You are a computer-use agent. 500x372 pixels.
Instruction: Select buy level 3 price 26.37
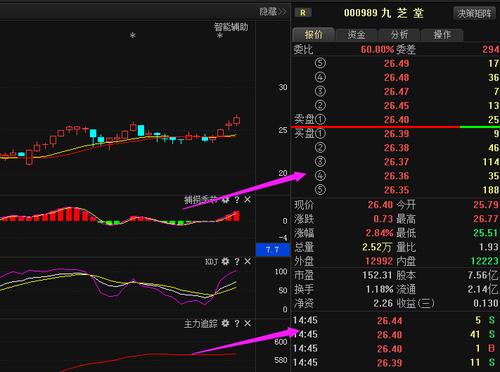[x=396, y=162]
